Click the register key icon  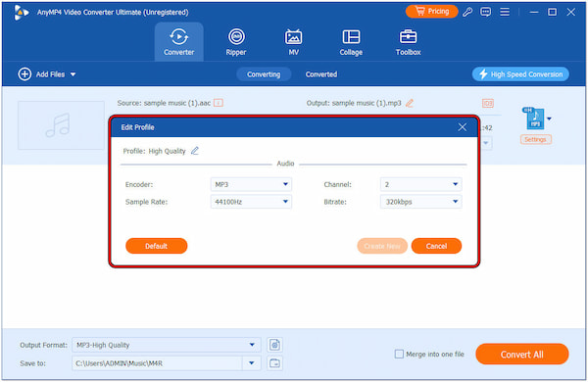tap(467, 12)
